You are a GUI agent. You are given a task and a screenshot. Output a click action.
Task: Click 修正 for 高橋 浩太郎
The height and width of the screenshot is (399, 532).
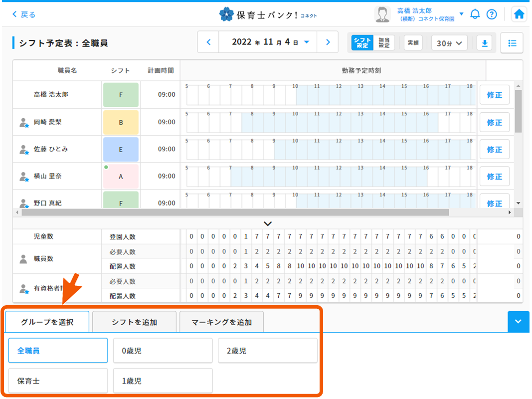pos(495,95)
